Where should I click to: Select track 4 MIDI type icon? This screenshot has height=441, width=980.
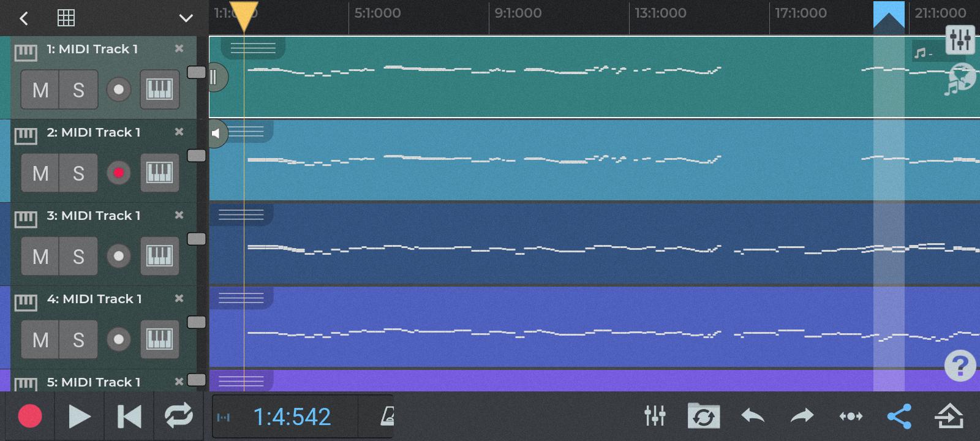(26, 303)
